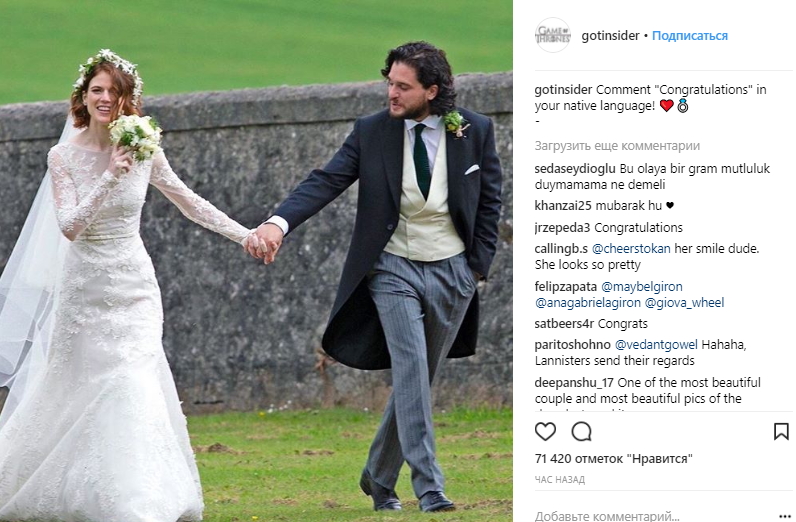This screenshot has height=522, width=796.
Task: Follow the account via Подписаться
Action: coord(689,36)
